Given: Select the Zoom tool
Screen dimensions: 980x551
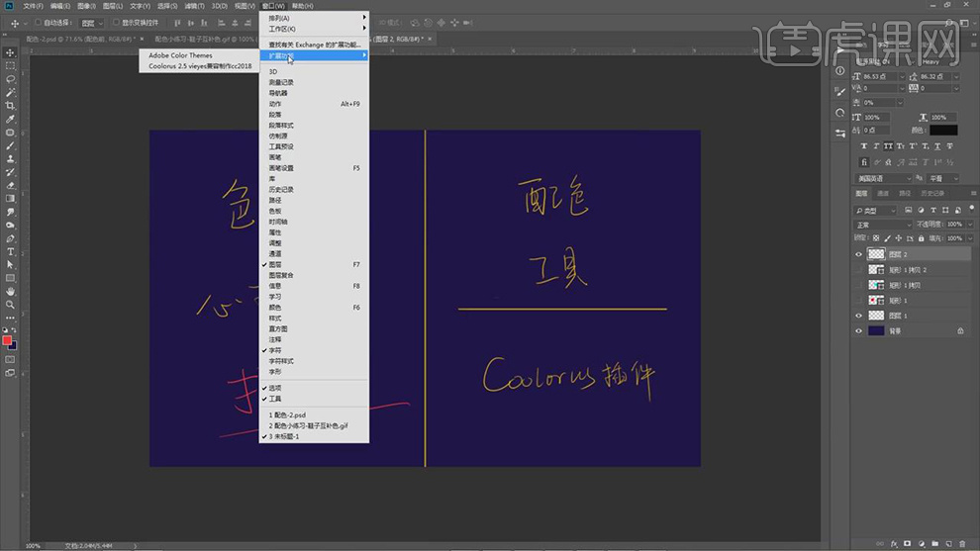Looking at the screenshot, I should tap(10, 305).
